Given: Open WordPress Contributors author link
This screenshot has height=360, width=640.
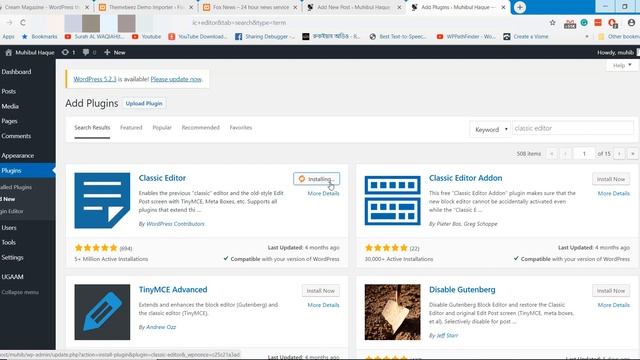Looking at the screenshot, I should 175,224.
